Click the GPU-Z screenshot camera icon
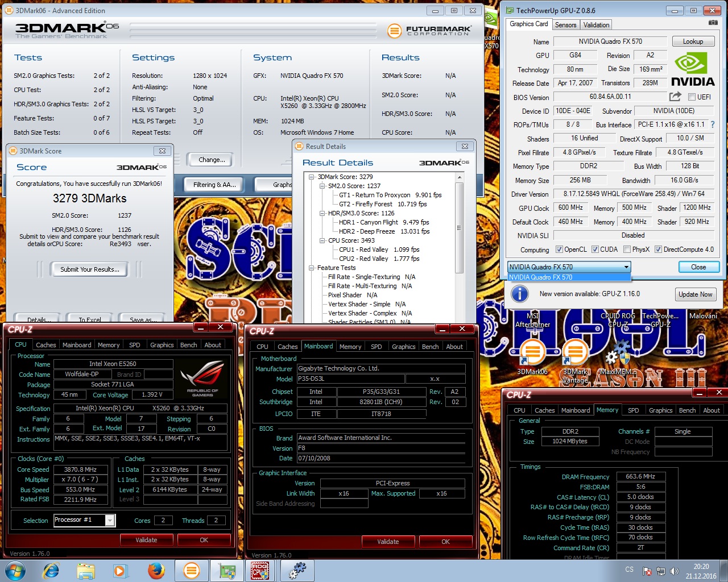This screenshot has width=728, height=582. pyautogui.click(x=713, y=23)
